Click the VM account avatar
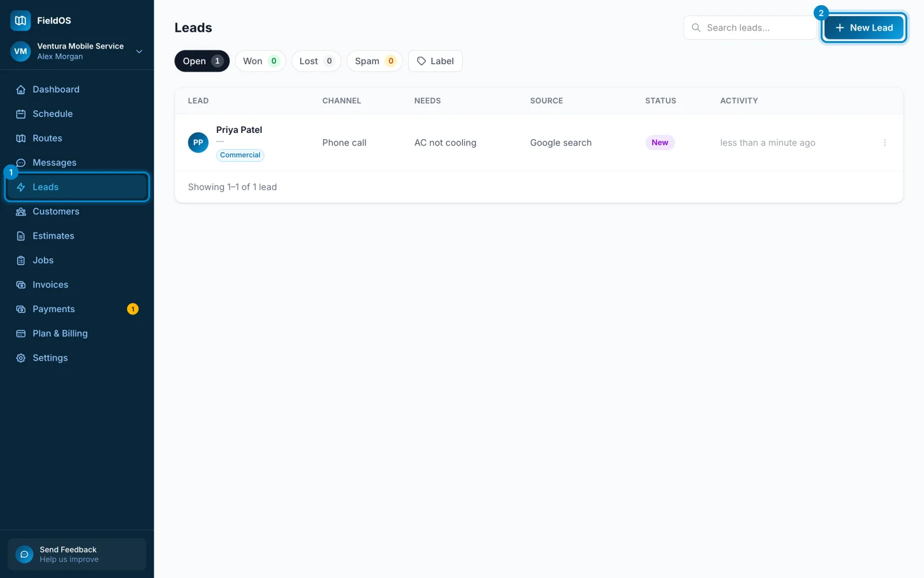Image resolution: width=924 pixels, height=578 pixels. [21, 51]
